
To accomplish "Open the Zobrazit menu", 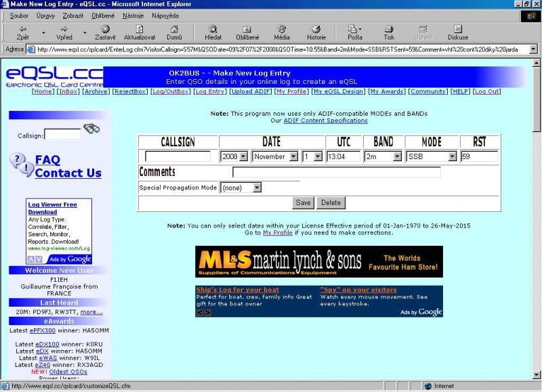I will coord(72,15).
